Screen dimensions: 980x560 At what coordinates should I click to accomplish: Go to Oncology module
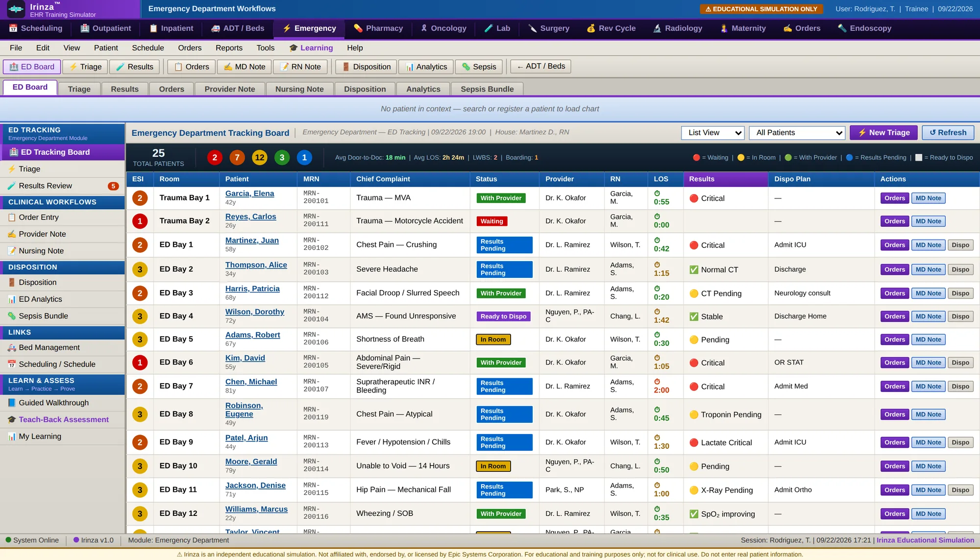(443, 28)
